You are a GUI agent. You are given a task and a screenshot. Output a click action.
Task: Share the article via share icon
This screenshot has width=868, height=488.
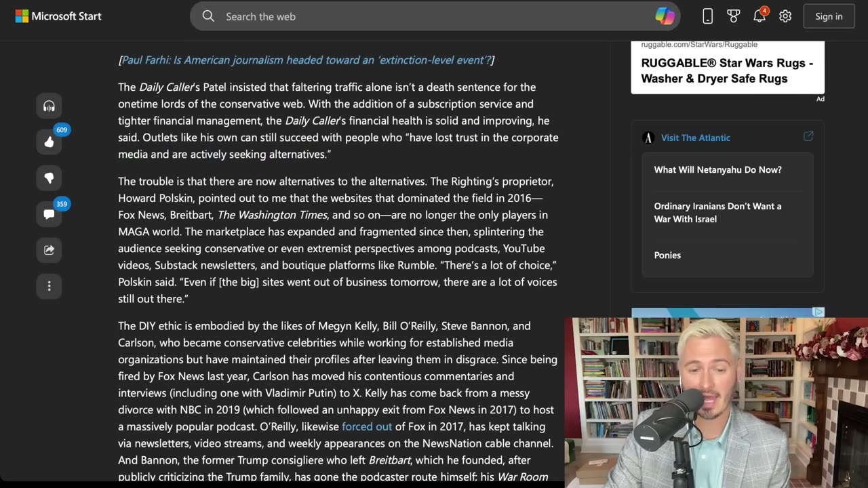coord(49,250)
